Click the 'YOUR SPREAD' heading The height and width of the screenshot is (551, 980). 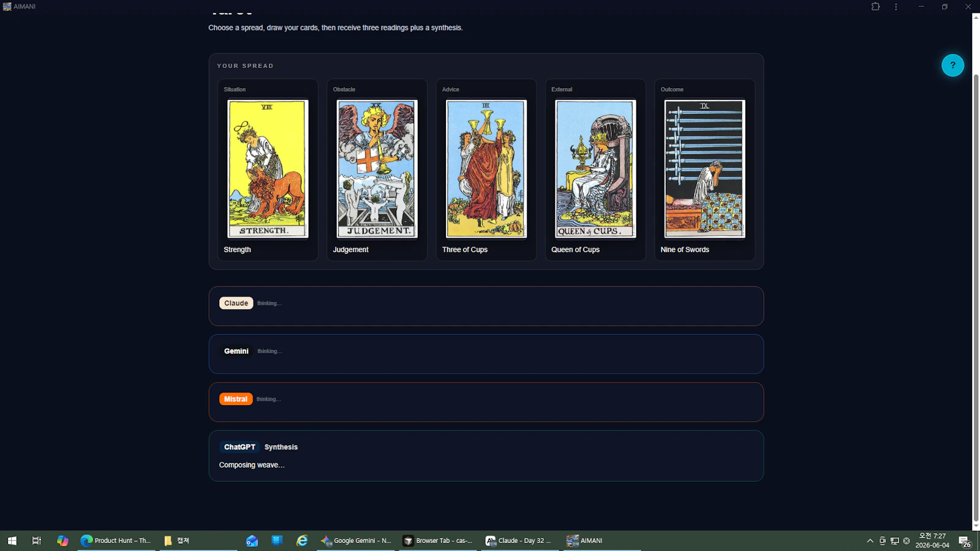(x=245, y=66)
